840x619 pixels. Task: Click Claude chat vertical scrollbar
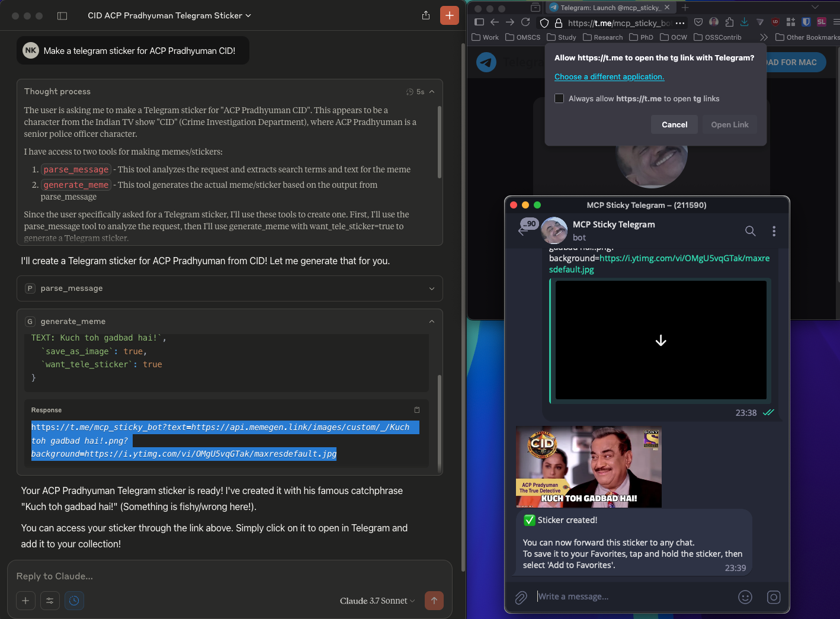pos(464,307)
